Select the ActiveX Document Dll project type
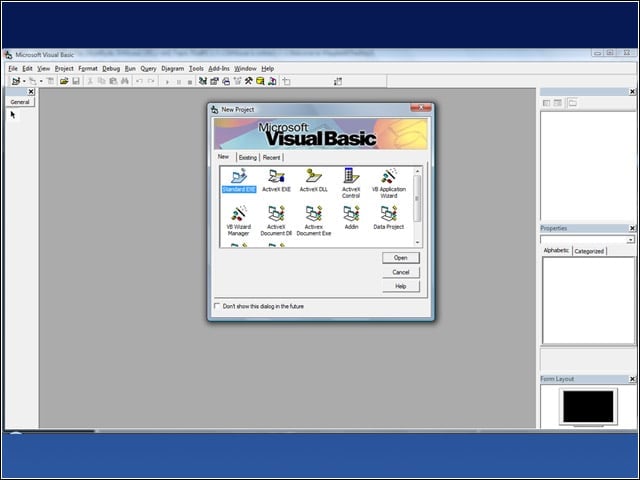The image size is (640, 480). [x=276, y=221]
